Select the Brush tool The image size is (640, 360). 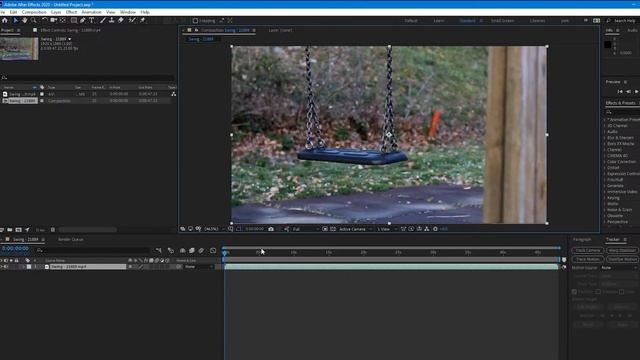103,20
